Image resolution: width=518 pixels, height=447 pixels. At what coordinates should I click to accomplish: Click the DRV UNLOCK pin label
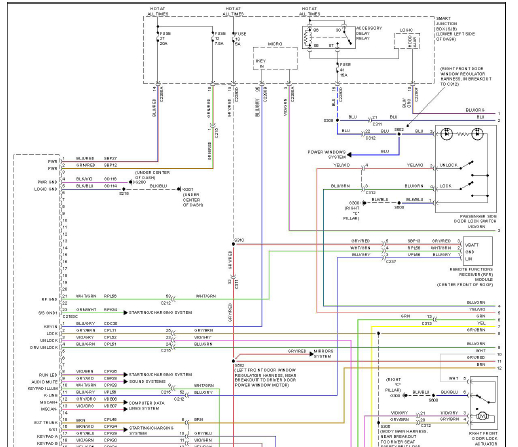pyautogui.click(x=44, y=347)
